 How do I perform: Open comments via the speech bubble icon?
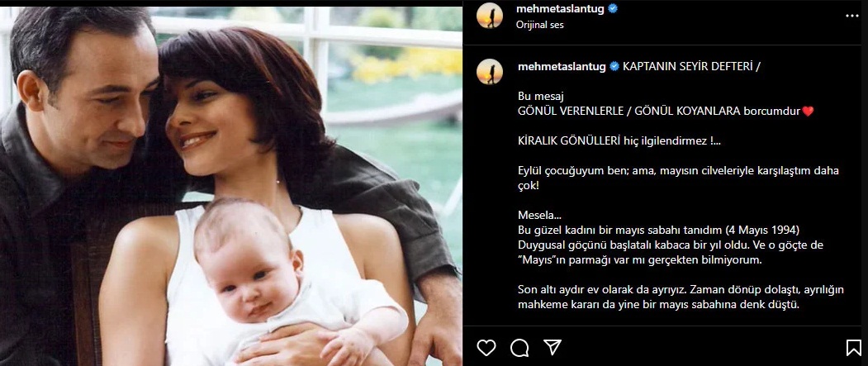pos(519,347)
